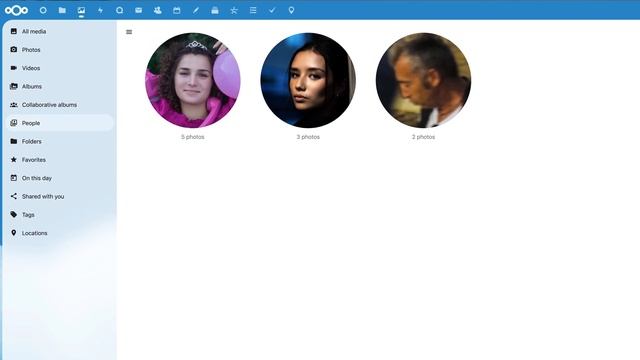This screenshot has width=640, height=360.
Task: Open the dark-haired woman face thumbnail
Action: click(308, 80)
